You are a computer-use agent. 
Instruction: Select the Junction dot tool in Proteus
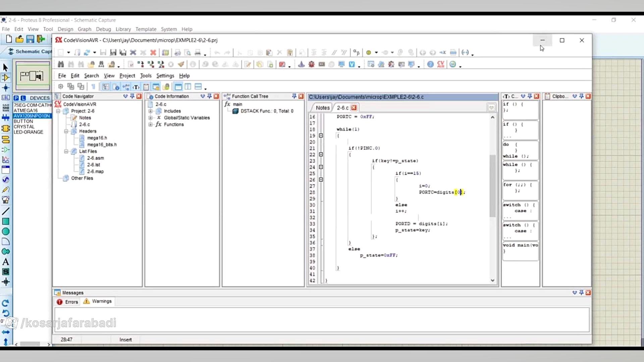pos(6,88)
